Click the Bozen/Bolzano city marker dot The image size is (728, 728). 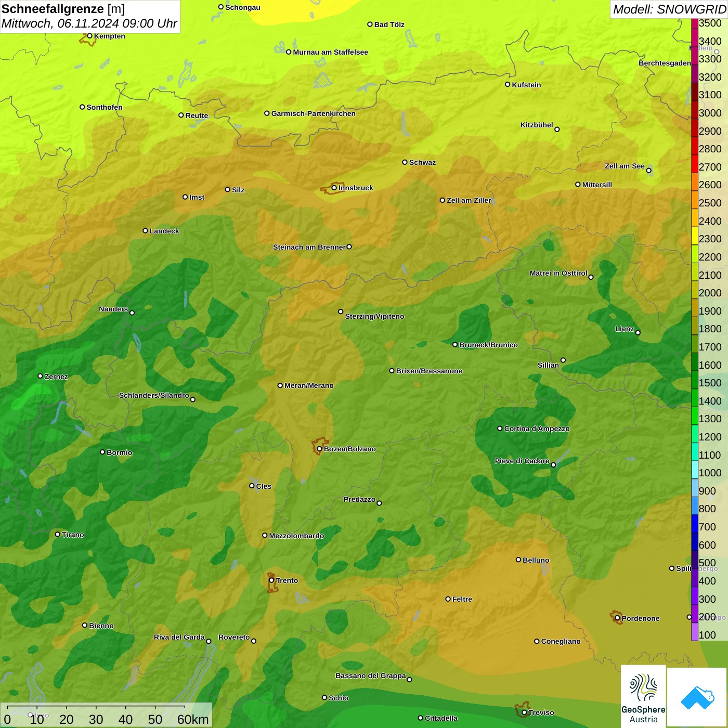pos(319,449)
